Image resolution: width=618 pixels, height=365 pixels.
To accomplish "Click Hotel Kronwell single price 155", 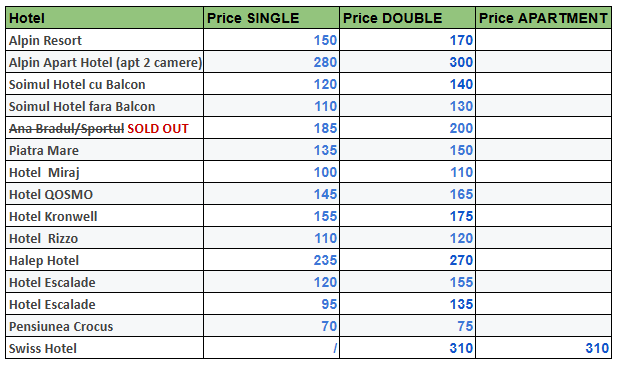I will [325, 216].
